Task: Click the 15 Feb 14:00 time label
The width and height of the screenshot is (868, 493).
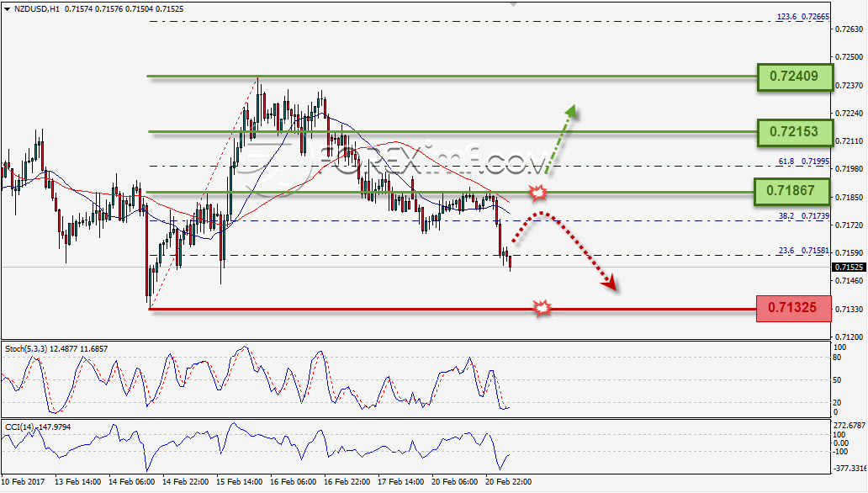Action: tap(239, 482)
